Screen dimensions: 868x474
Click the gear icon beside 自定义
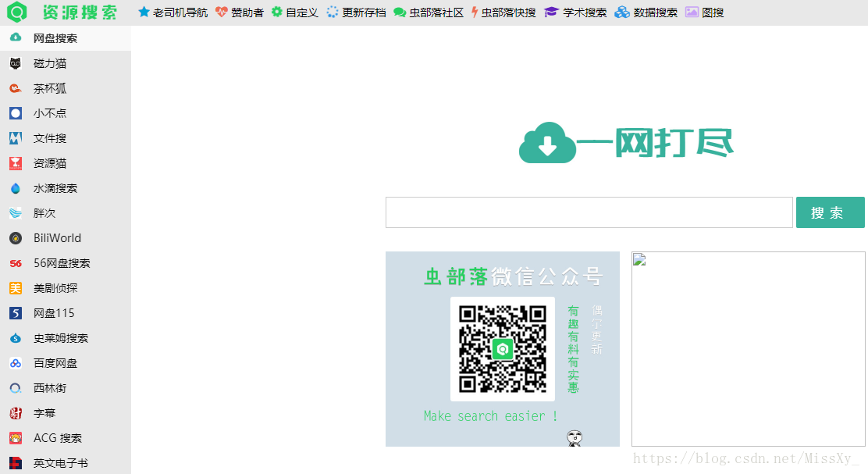(x=277, y=12)
